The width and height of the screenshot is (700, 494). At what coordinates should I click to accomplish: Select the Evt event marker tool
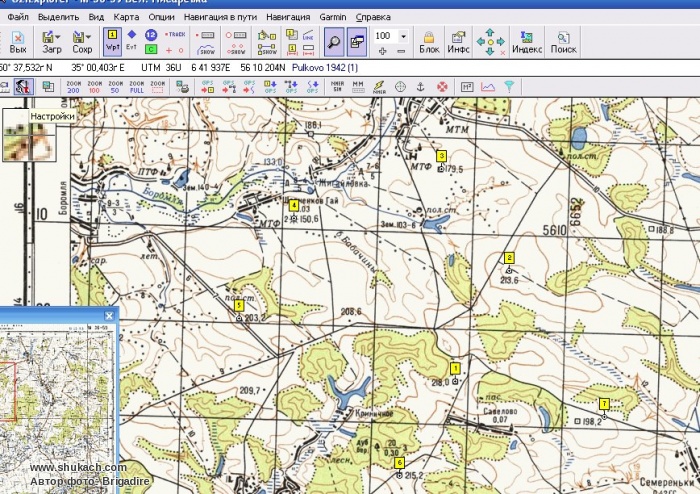point(131,40)
